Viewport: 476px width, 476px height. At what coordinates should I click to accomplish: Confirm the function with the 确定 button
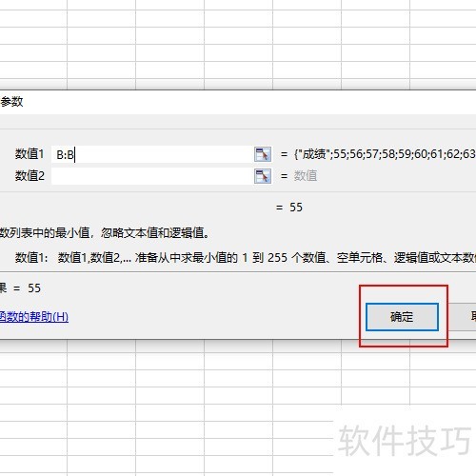click(x=402, y=317)
